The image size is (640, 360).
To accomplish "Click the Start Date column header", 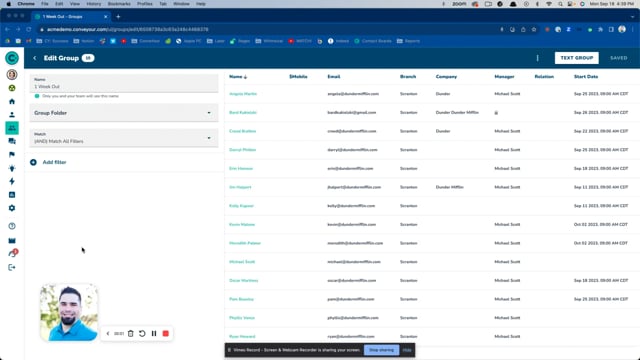I will pos(586,77).
